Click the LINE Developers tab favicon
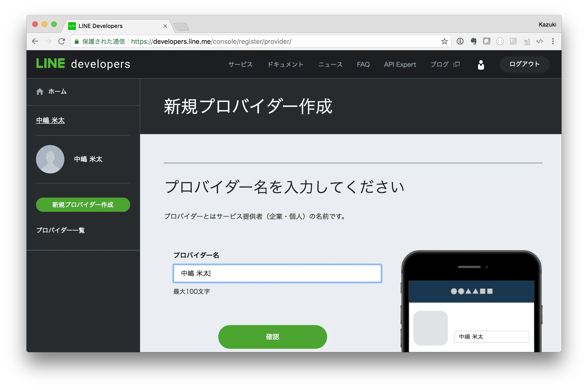Screen dimensions: 588x390 [x=72, y=26]
